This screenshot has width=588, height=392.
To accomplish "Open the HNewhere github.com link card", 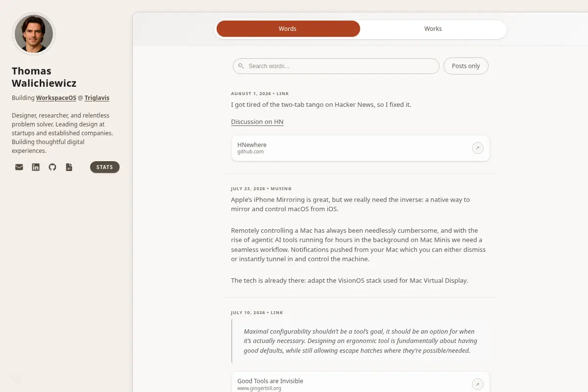I will click(361, 148).
